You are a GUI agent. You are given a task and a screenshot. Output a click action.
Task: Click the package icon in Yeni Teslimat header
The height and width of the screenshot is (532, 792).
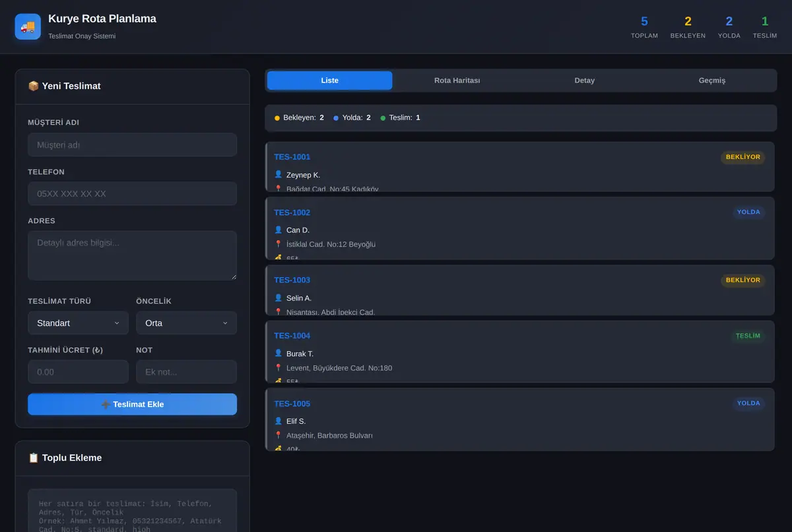(33, 86)
